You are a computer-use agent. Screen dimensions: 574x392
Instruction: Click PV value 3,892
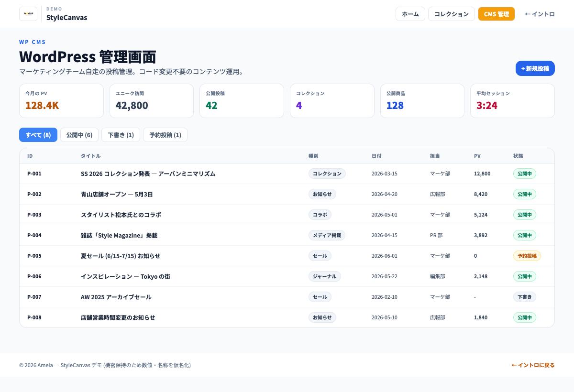coord(481,235)
